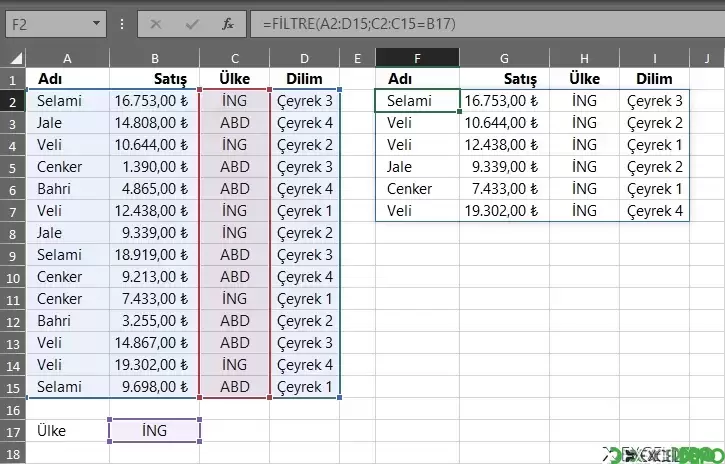Select cell B9 with 18.919,00 ₺
This screenshot has width=725, height=464.
(154, 255)
